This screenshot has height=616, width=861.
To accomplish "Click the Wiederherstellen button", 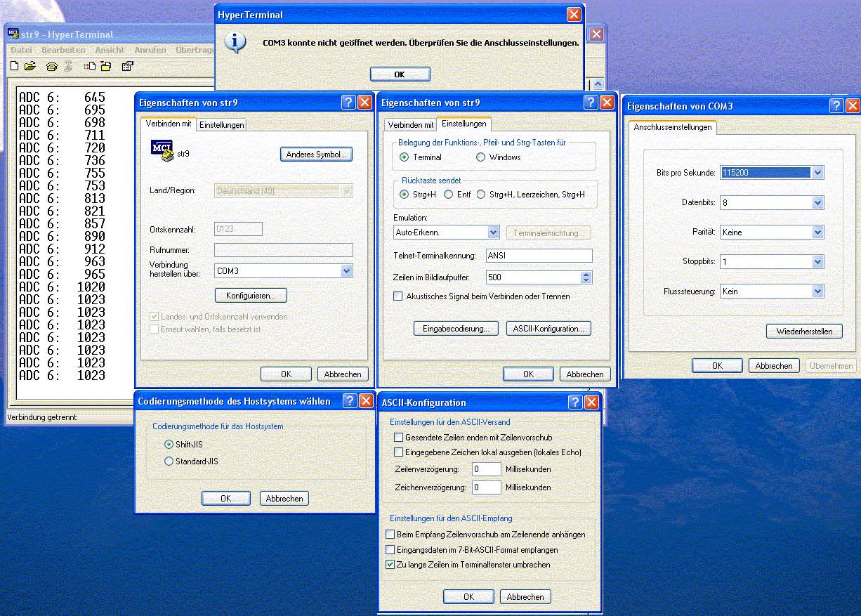I will [804, 332].
